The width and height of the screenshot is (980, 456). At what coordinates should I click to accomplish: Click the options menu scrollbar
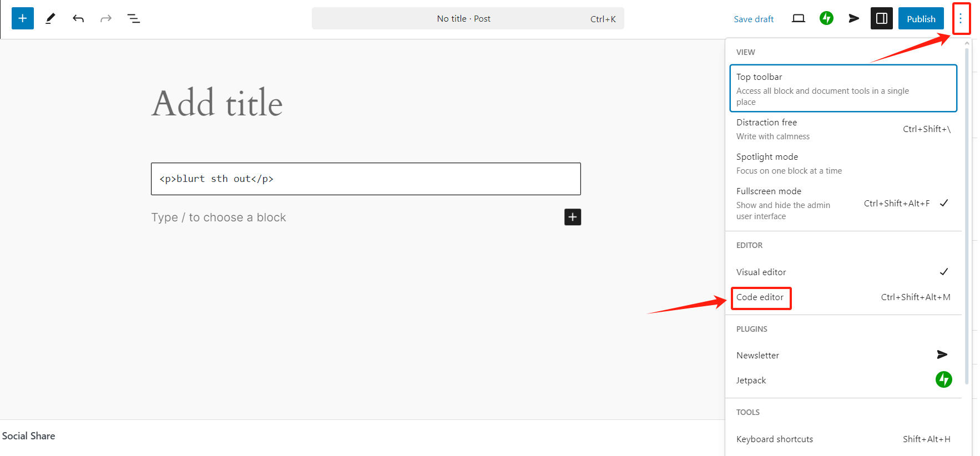(967, 216)
